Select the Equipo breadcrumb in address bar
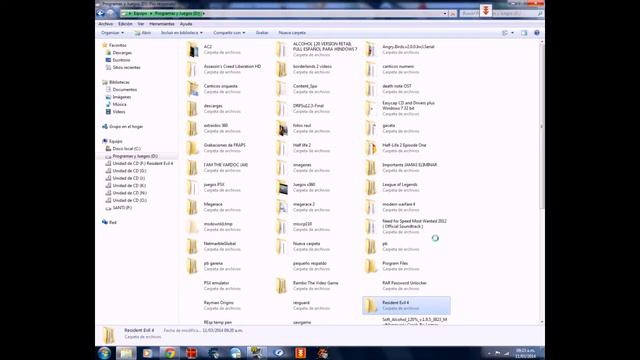Viewport: 640px width, 360px height. (x=140, y=13)
